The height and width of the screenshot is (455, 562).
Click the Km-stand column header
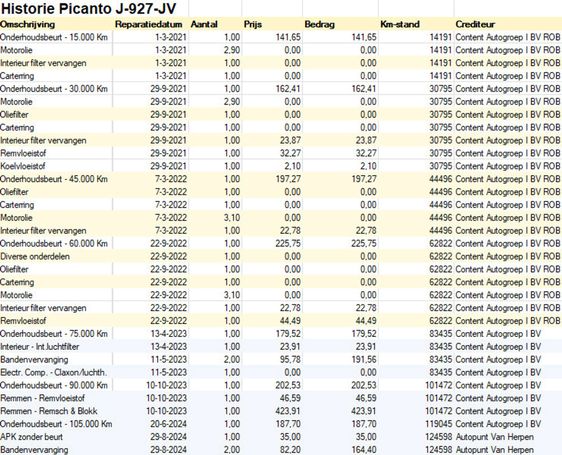tap(400, 24)
